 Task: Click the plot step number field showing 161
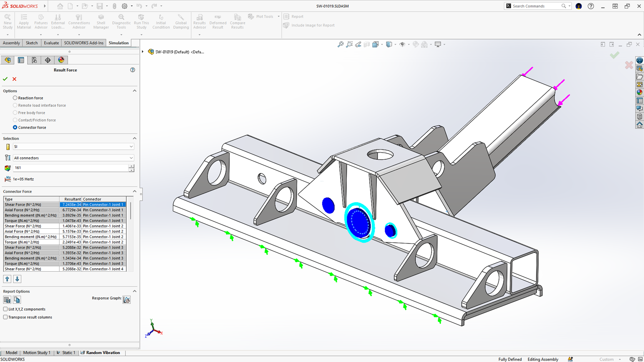click(x=70, y=168)
